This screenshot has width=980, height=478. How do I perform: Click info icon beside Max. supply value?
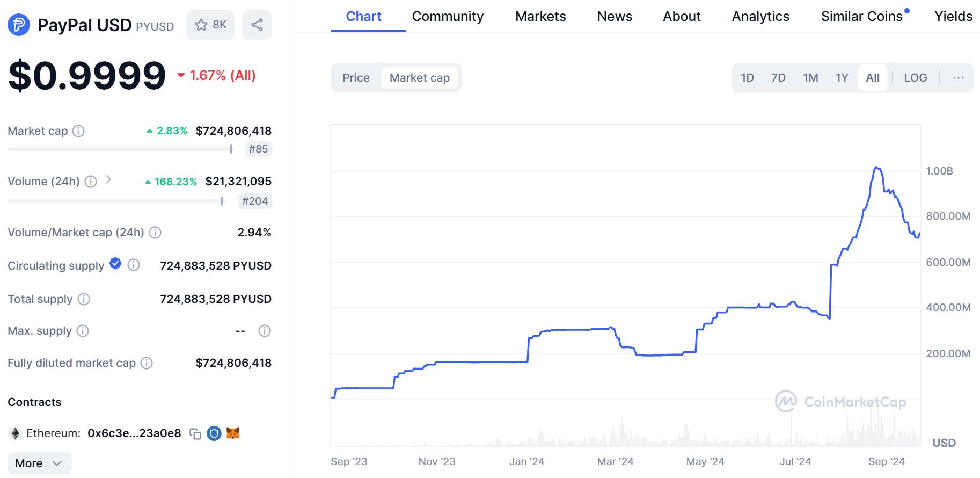265,331
